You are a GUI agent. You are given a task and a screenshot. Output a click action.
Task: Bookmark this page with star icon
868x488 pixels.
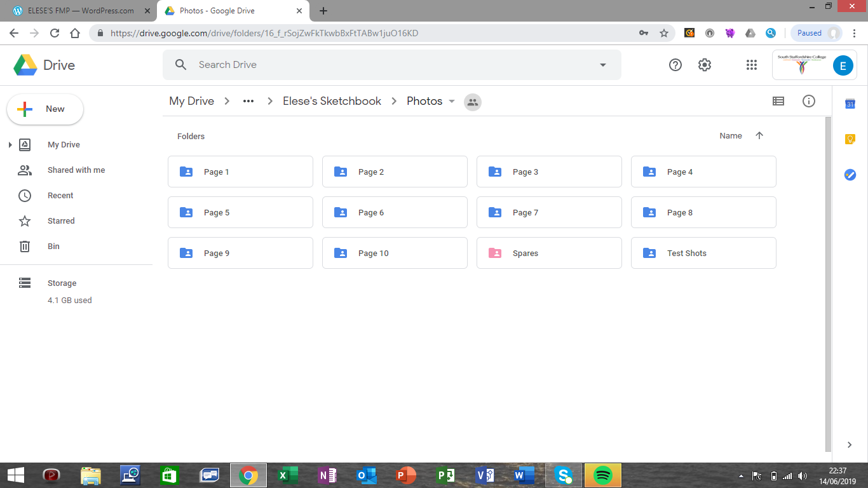tap(664, 33)
